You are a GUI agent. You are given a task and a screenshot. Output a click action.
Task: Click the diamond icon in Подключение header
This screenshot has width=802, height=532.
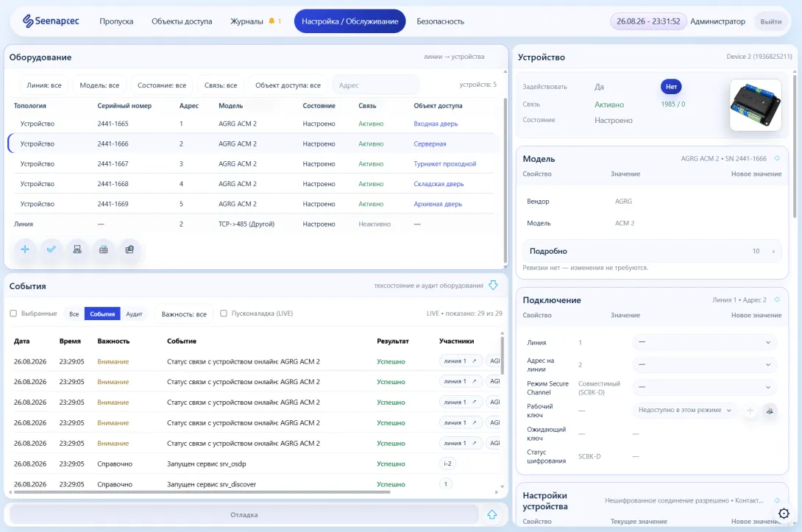coord(777,299)
